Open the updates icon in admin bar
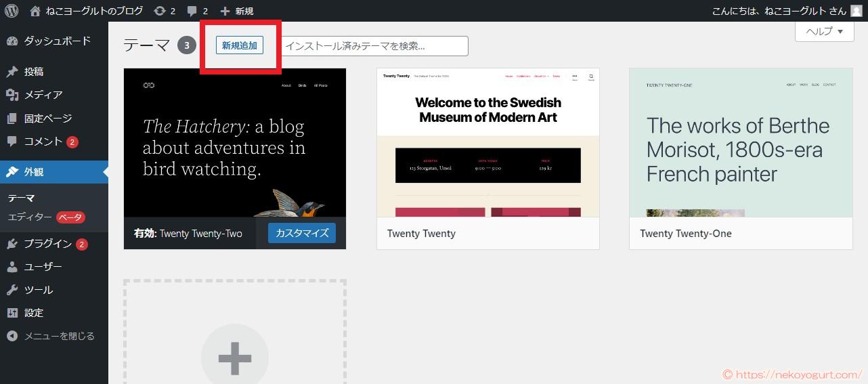Screen dimensions: 868x384 tap(165, 11)
